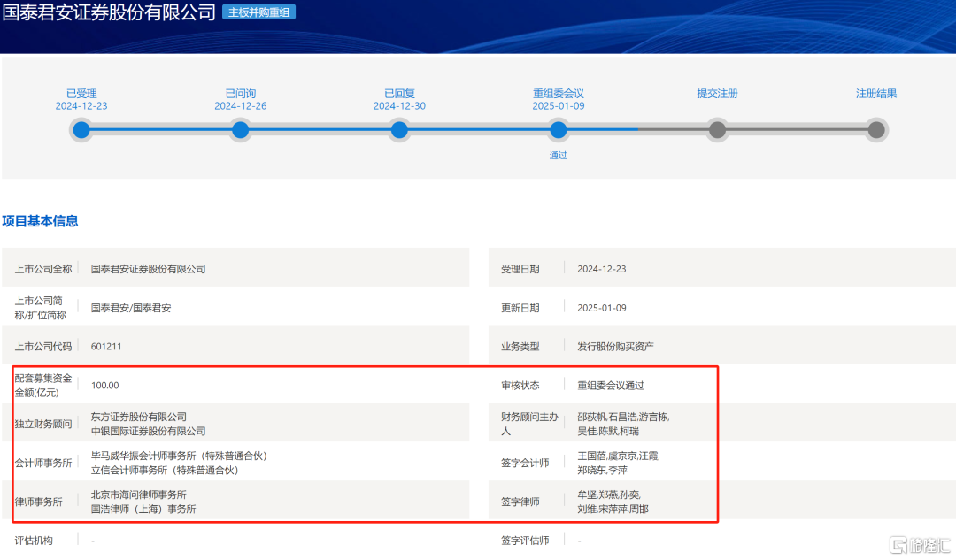956x560 pixels.
Task: Click the date 2025-01-09 under 重组委会议
Action: 559,106
